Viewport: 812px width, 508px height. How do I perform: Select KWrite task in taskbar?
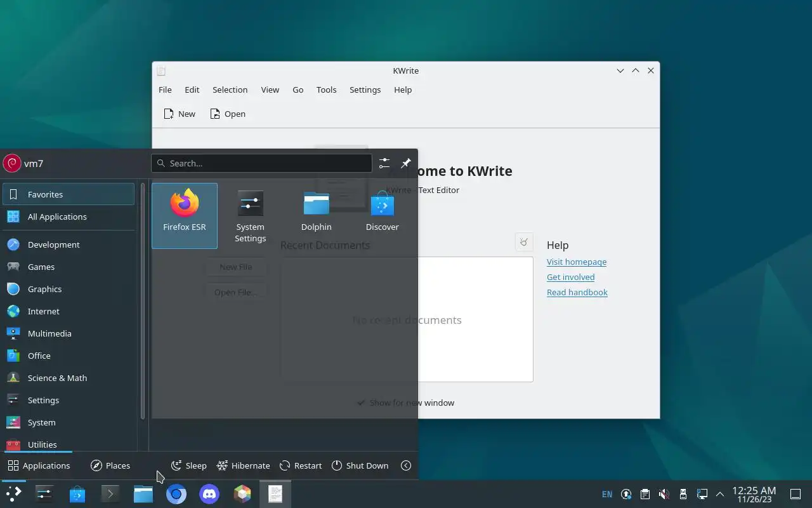[x=275, y=494]
